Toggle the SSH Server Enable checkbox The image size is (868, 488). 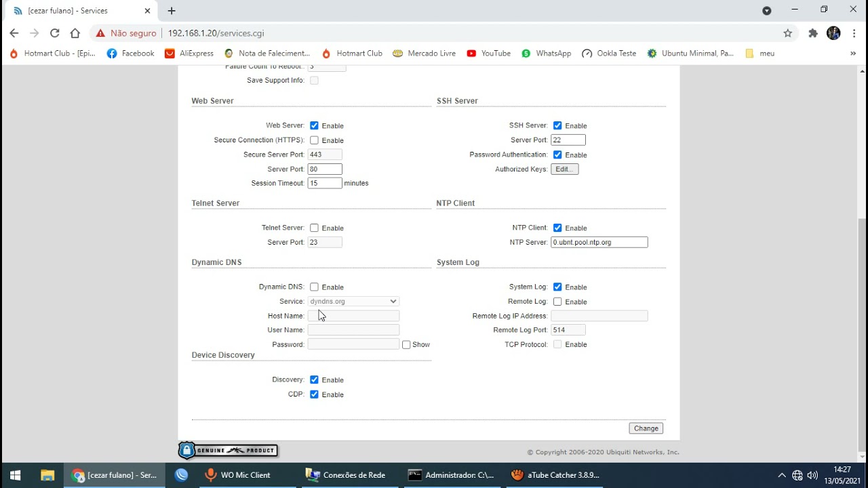[557, 125]
